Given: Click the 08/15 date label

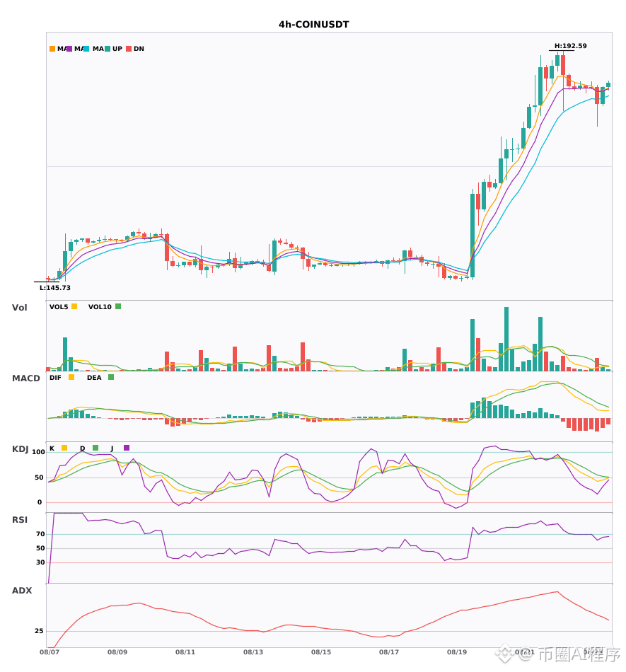Looking at the screenshot, I should click(321, 652).
